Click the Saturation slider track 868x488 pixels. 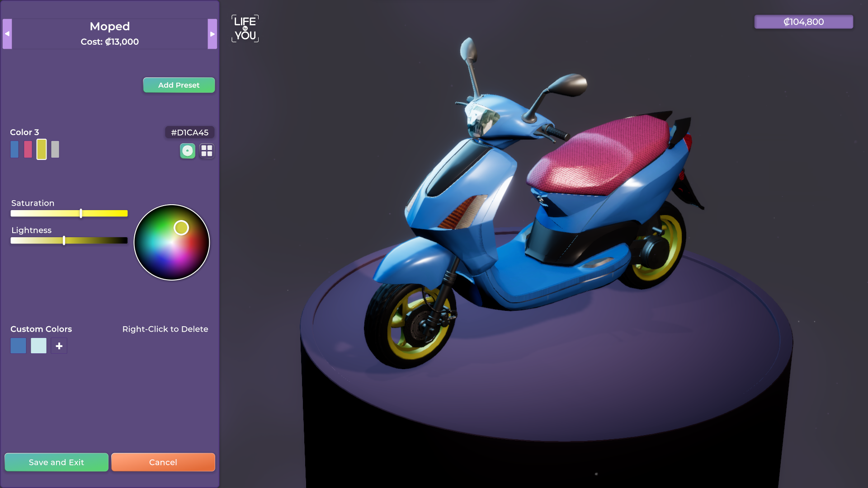pyautogui.click(x=45, y=213)
